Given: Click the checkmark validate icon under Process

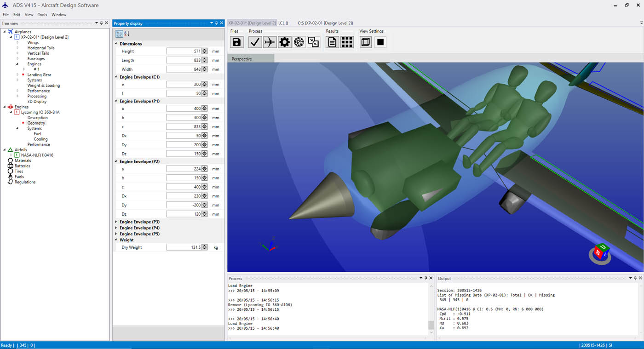Looking at the screenshot, I should (x=255, y=42).
